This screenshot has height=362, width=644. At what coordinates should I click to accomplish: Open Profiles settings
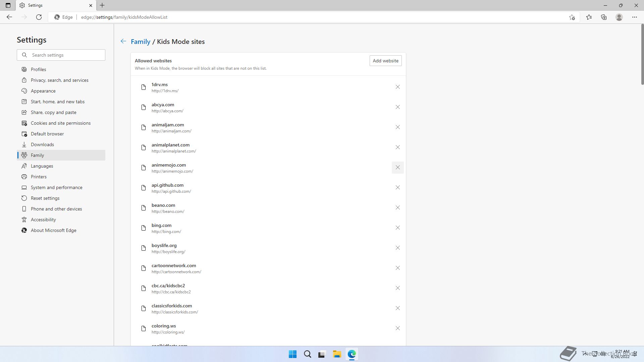pyautogui.click(x=61, y=69)
